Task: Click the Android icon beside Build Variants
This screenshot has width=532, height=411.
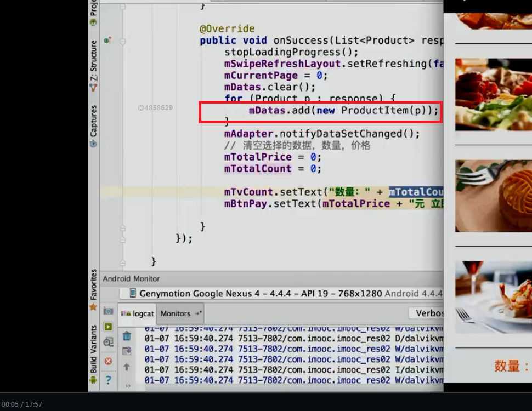Action: 93,379
